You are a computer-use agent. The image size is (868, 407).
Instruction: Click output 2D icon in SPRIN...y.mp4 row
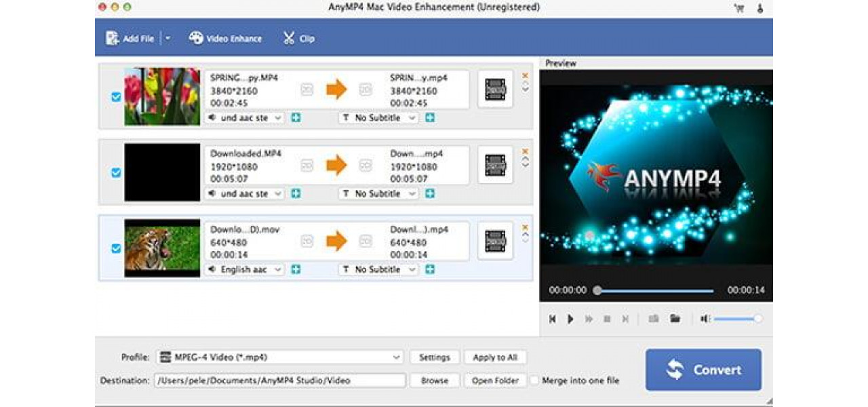(366, 90)
